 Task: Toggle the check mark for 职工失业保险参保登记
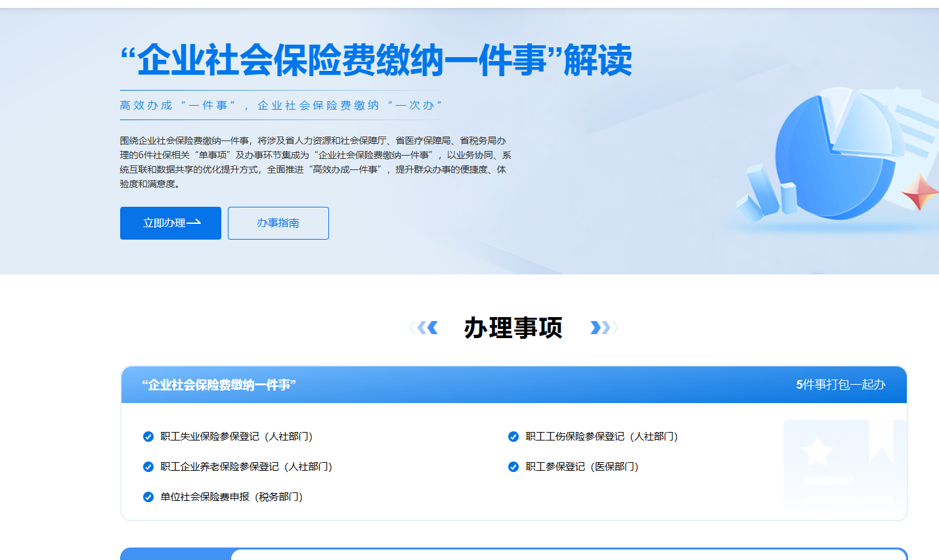click(148, 437)
